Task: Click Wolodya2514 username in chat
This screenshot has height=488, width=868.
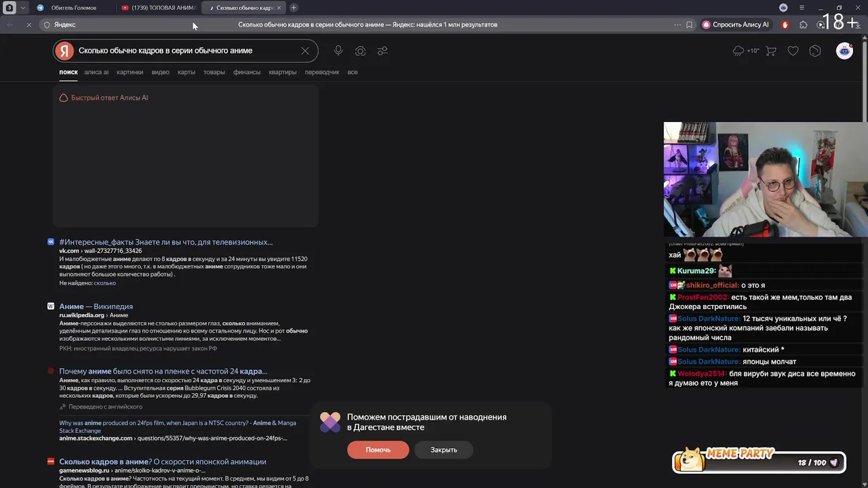Action: 702,373
